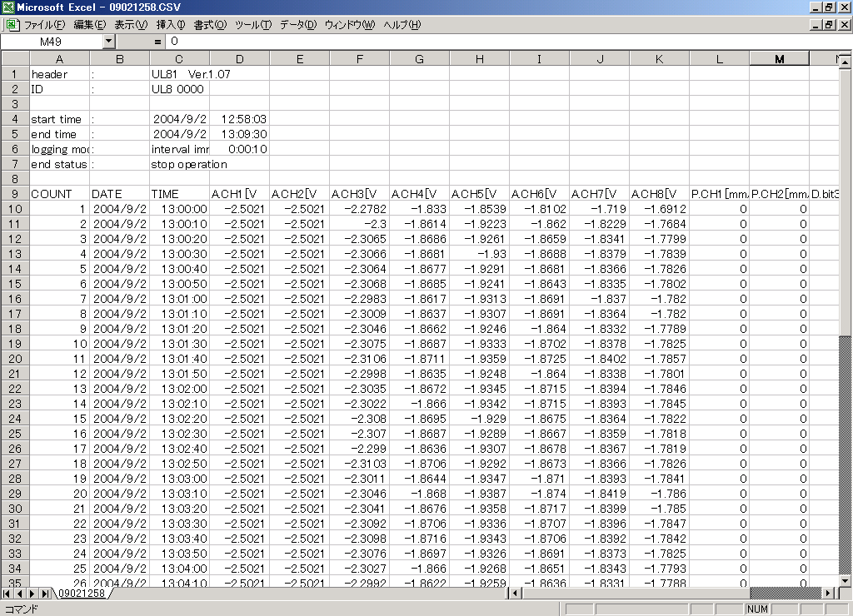853x616 pixels.
Task: Click cell '13:09:30'
Action: (x=239, y=134)
